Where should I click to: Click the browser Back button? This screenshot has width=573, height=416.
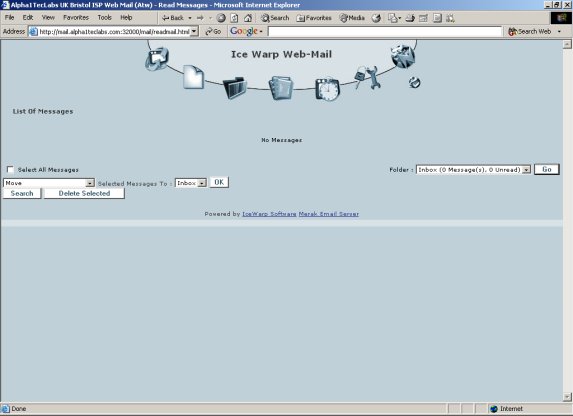pyautogui.click(x=173, y=18)
